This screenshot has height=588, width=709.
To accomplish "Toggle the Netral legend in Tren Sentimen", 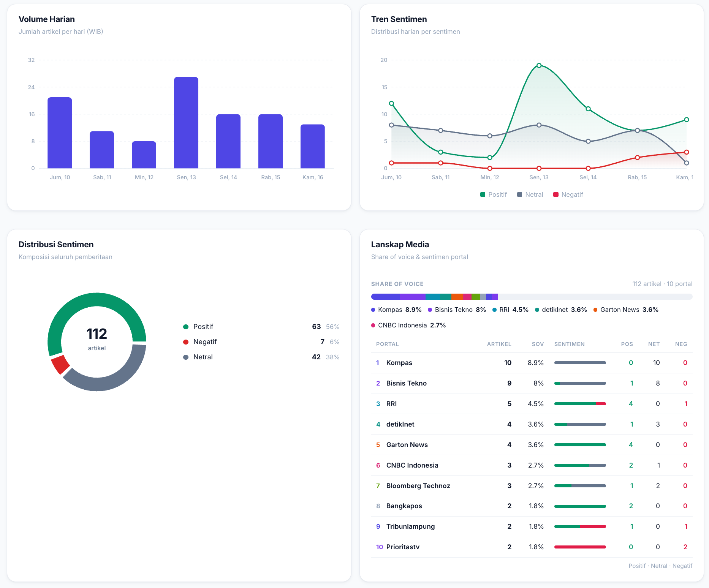I will [530, 194].
